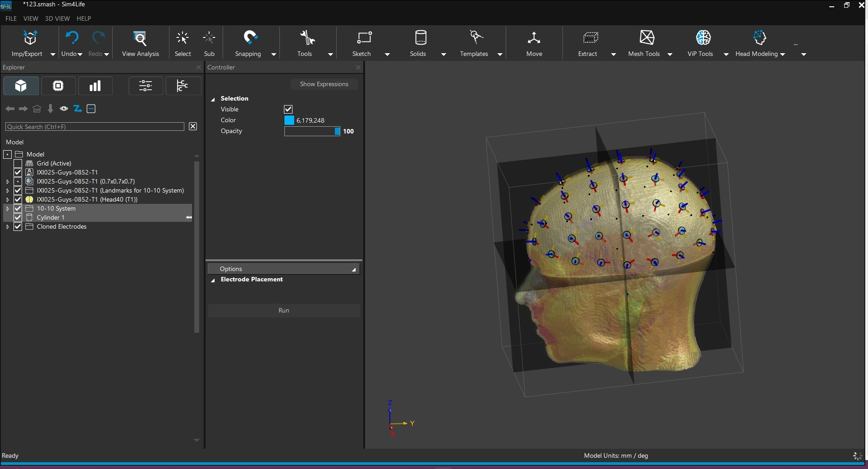Expand the Cloned Electrodes folder

click(8, 227)
